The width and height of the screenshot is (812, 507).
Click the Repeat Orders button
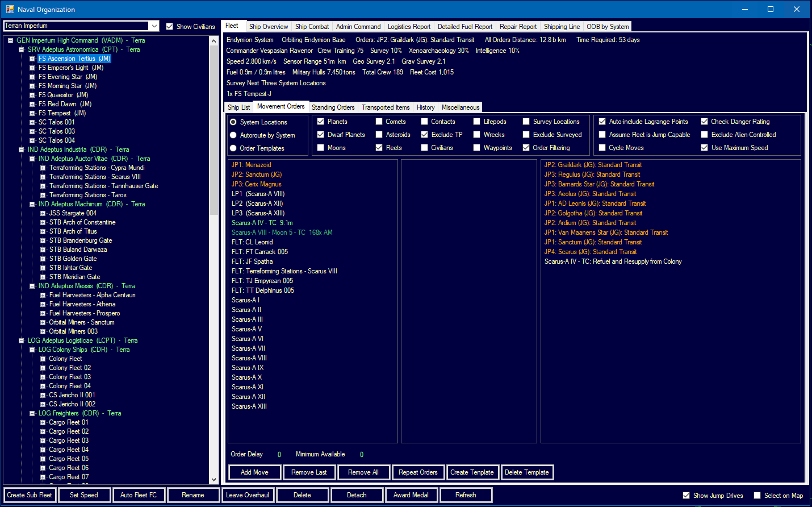click(x=418, y=472)
